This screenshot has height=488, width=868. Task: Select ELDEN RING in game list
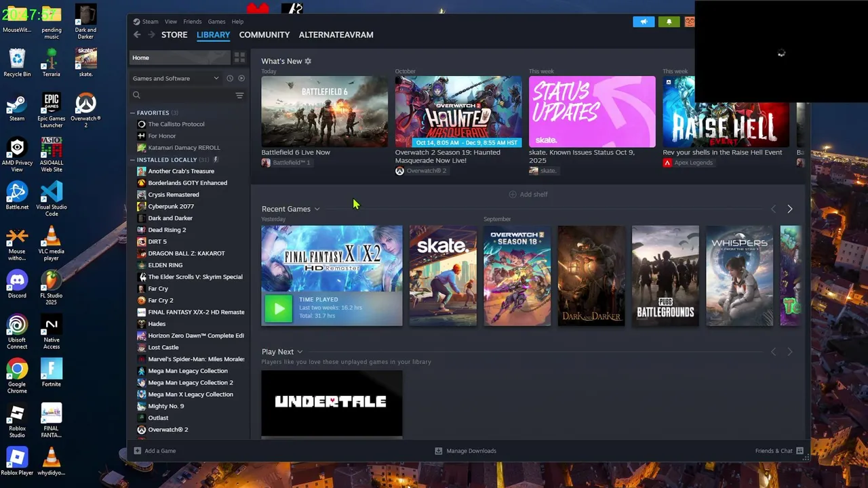[x=165, y=265]
